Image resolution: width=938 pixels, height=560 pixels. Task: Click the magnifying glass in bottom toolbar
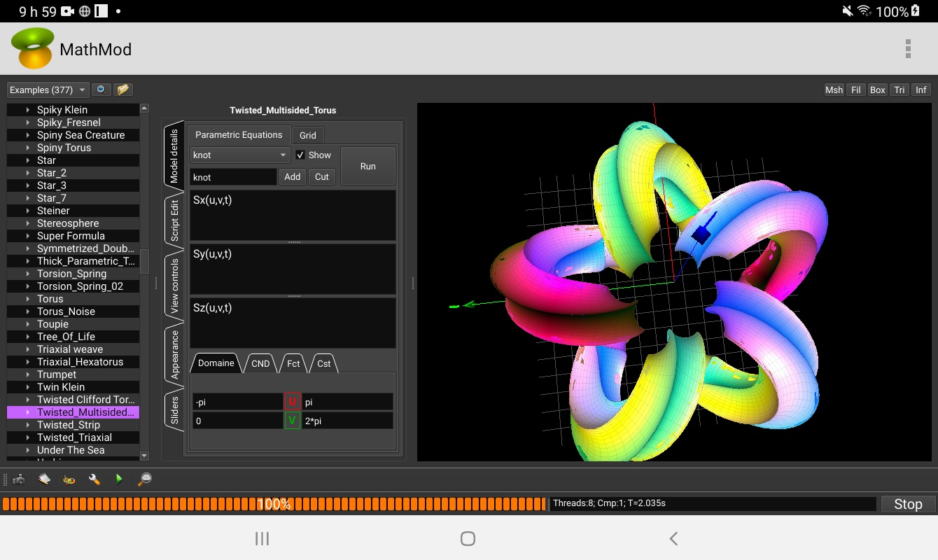[144, 479]
